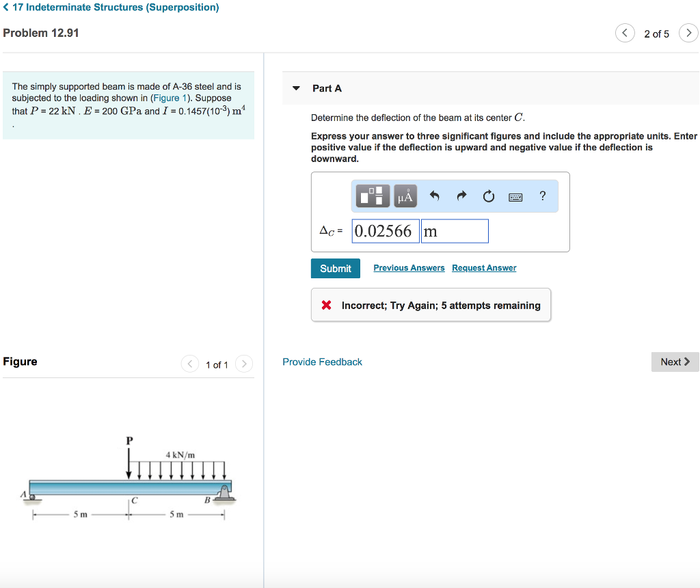
Task: Open the units (μÅ) entry tool
Action: click(404, 196)
